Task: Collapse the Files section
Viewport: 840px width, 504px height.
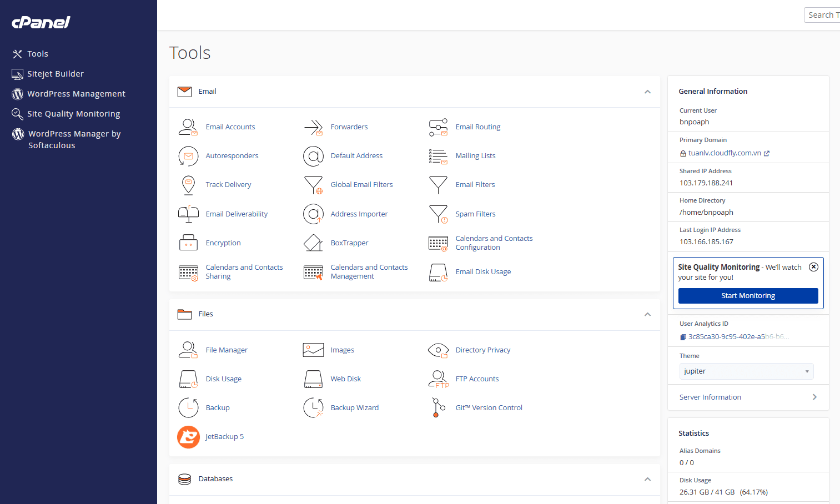Action: click(647, 314)
